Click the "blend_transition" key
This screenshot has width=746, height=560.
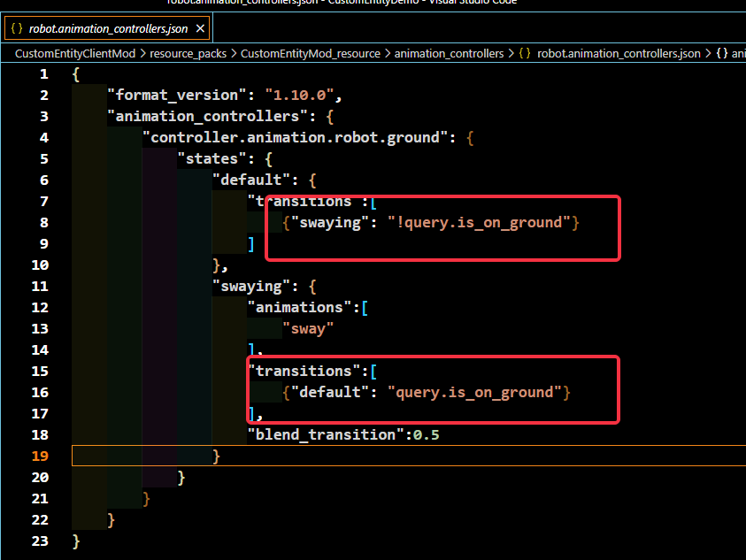(326, 435)
